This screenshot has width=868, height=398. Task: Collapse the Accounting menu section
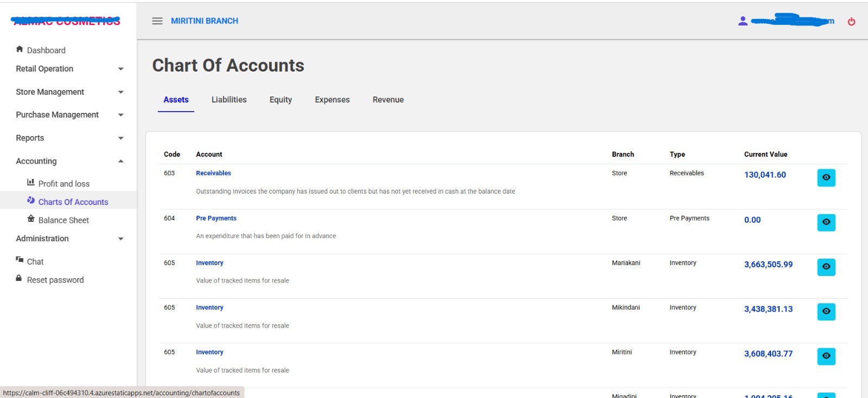click(120, 161)
